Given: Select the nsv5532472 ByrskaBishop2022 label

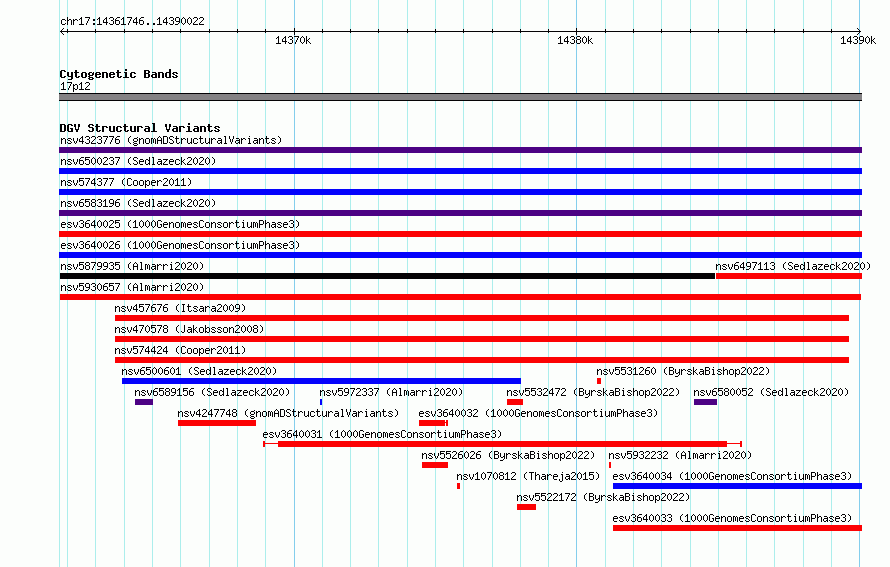Looking at the screenshot, I should pos(593,392).
